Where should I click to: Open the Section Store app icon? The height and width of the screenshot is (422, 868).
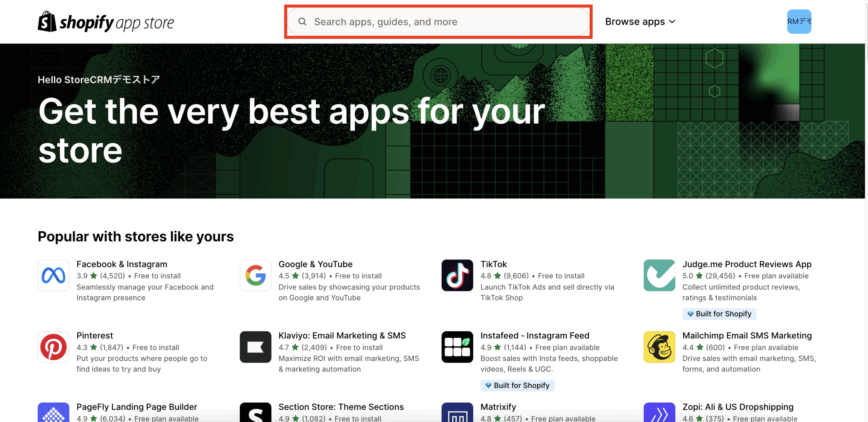tap(255, 412)
